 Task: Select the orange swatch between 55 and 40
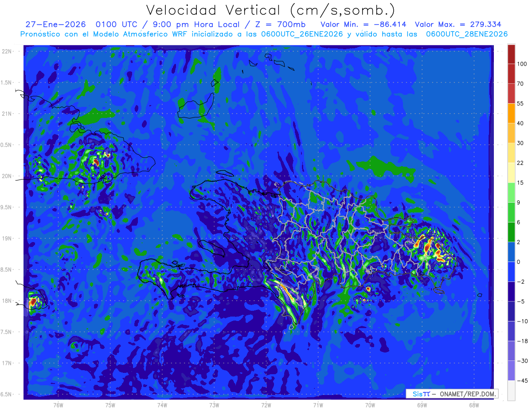[x=511, y=113]
